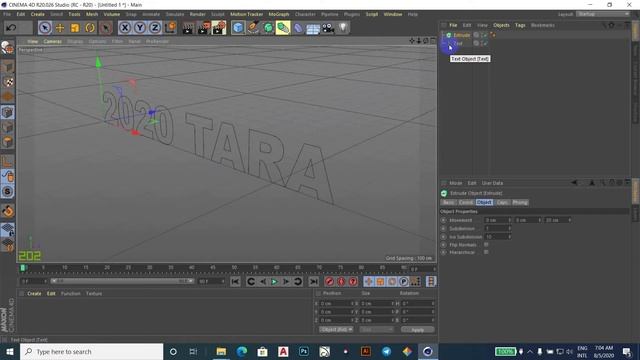Activate the Move tool
The width and height of the screenshot is (640, 360).
60,28
